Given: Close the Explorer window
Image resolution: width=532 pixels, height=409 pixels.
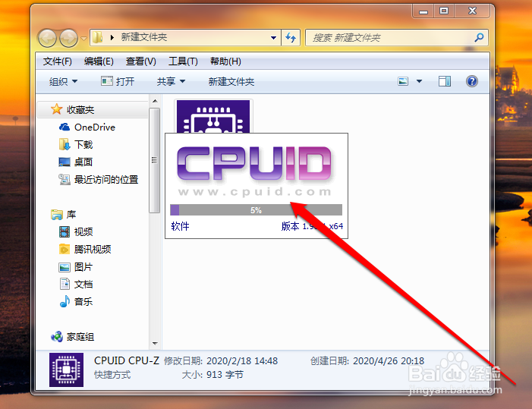Looking at the screenshot, I should 472,11.
